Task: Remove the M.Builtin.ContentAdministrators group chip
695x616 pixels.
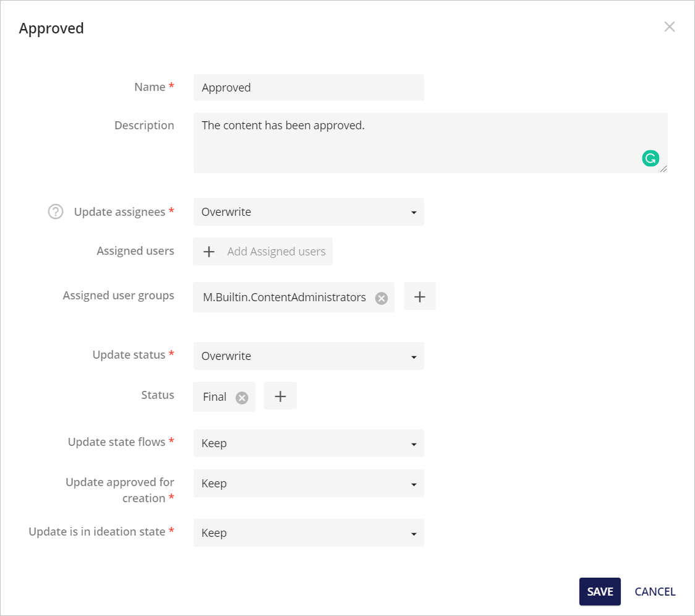Action: [x=381, y=297]
